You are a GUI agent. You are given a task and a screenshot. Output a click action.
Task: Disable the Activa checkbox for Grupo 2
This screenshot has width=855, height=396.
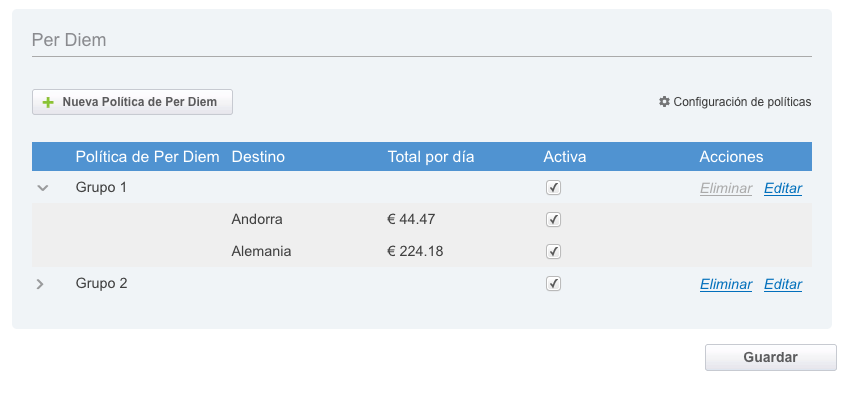point(553,284)
